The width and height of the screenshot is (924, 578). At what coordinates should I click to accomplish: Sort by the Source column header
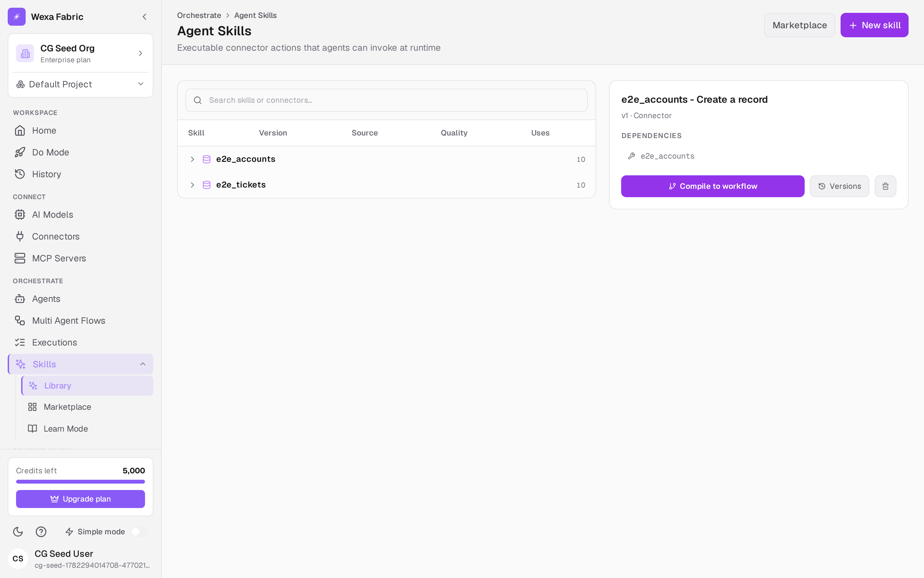point(365,133)
